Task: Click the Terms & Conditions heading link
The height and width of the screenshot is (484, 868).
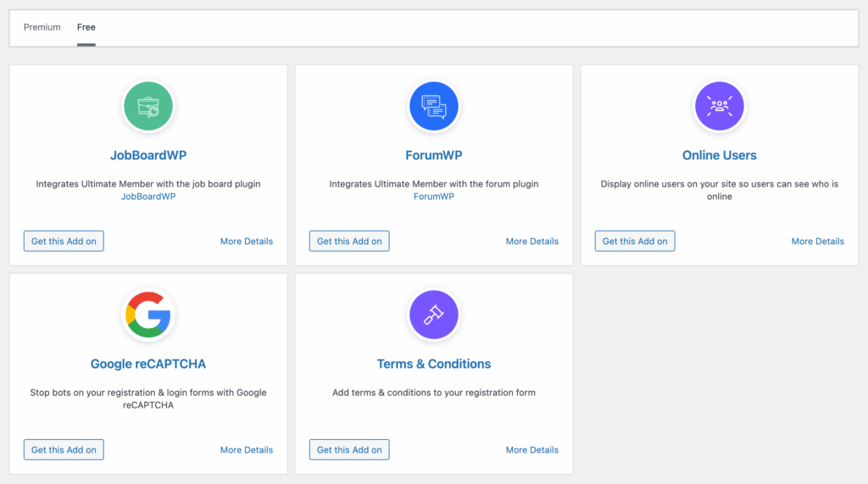Action: click(x=433, y=364)
